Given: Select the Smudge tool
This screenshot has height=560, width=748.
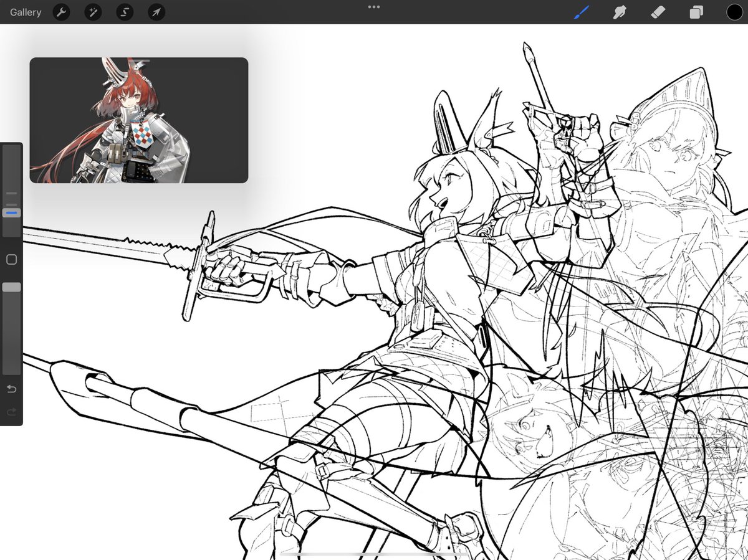Looking at the screenshot, I should [x=620, y=12].
